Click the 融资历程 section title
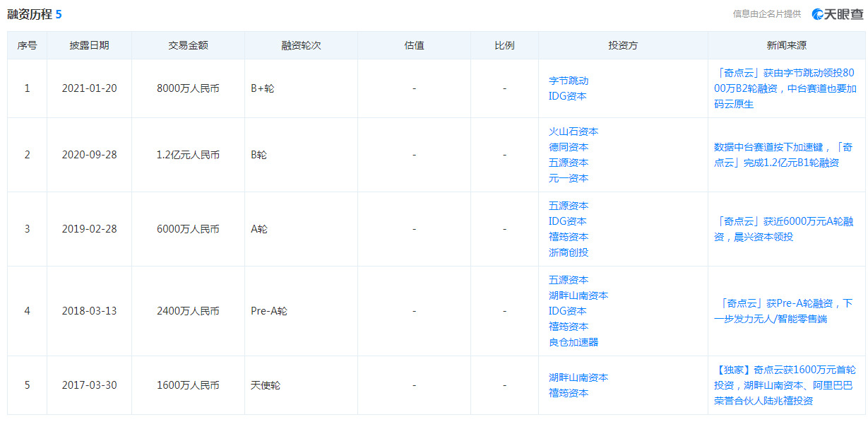This screenshot has width=868, height=422. (x=30, y=14)
